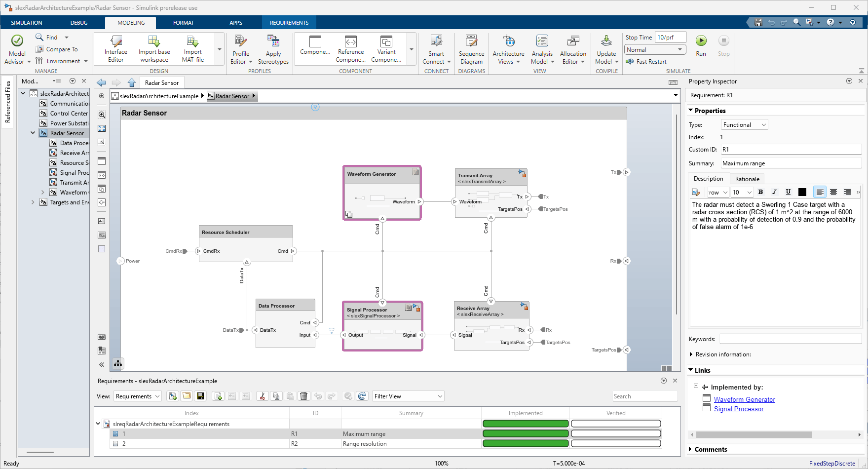Image resolution: width=868 pixels, height=469 pixels.
Task: Run the simulation with Run button
Action: [701, 46]
